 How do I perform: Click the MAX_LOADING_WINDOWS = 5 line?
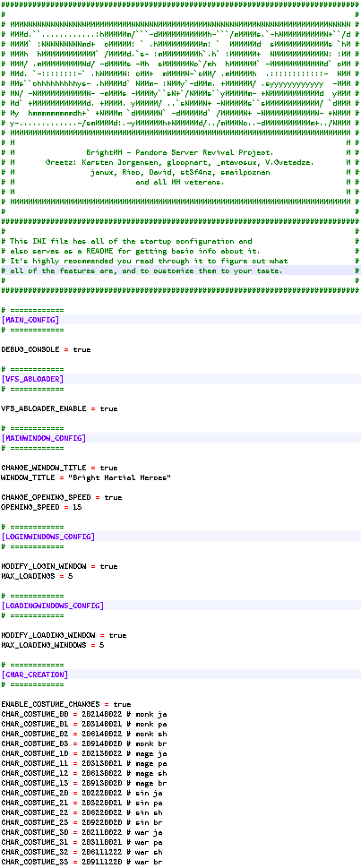click(53, 646)
